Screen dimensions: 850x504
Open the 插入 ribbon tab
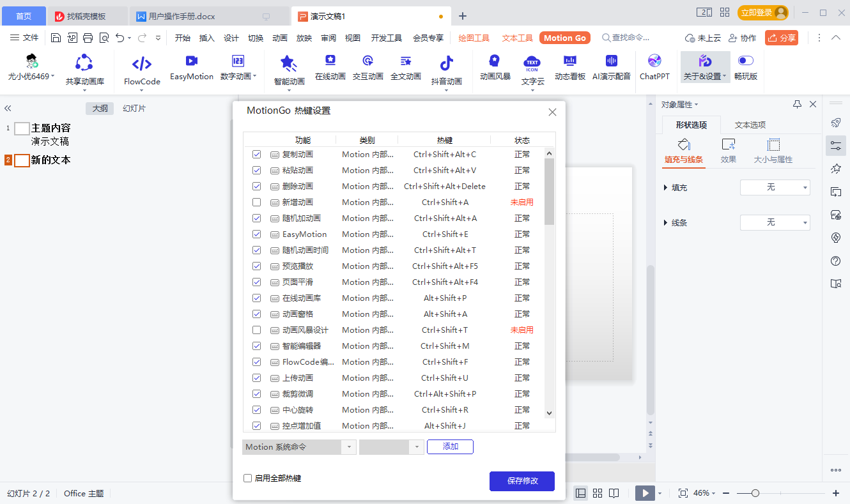[x=207, y=38]
